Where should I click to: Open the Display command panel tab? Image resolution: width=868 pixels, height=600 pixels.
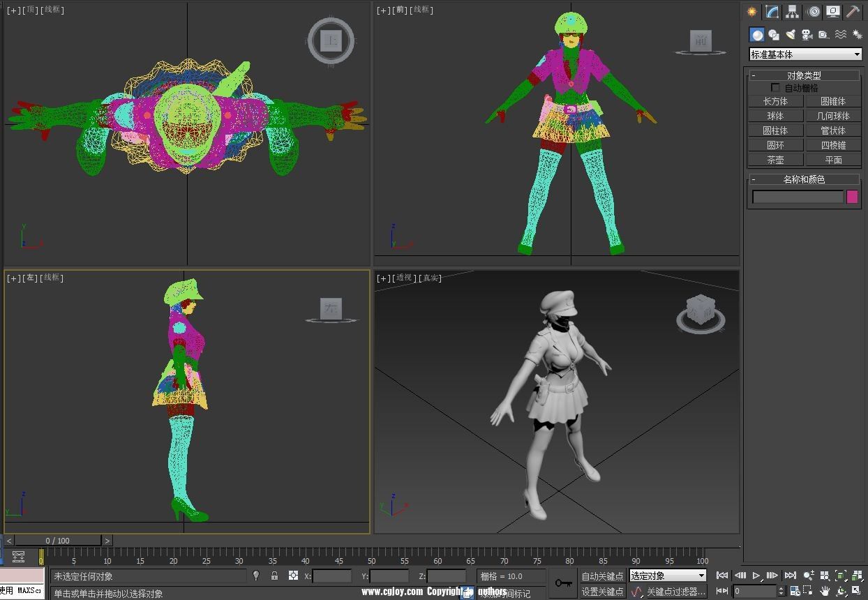tap(832, 12)
